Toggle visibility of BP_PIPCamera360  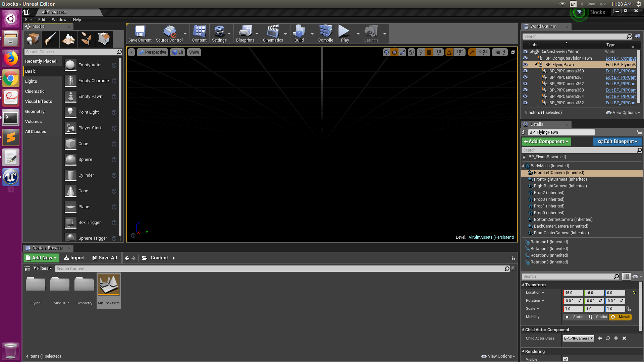coord(525,71)
